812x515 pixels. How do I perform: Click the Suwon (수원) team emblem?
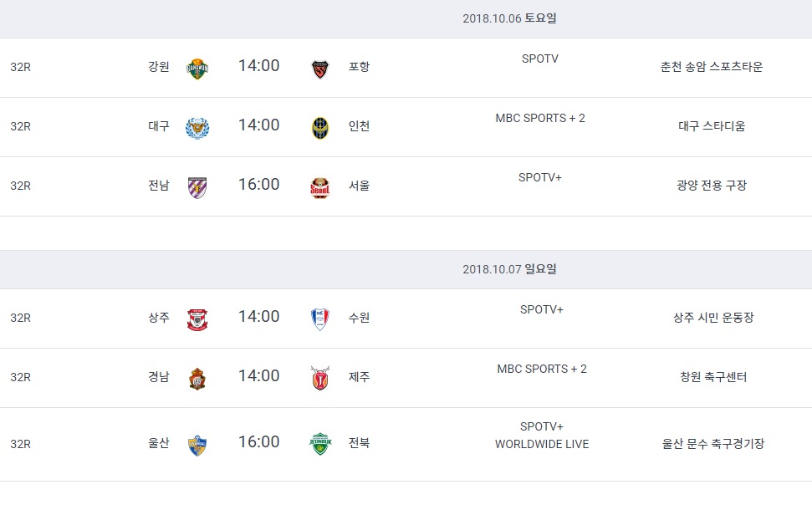320,319
